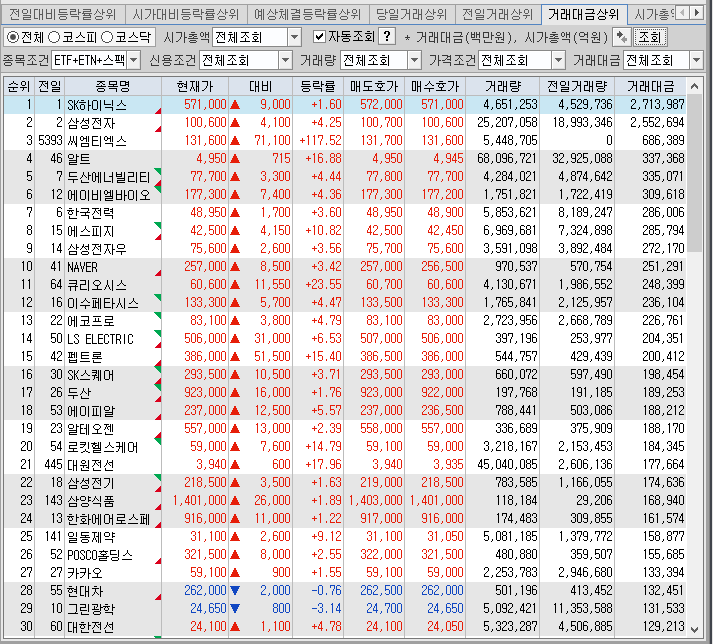Select the 에스피지 row
This screenshot has height=644, width=713.
(345, 231)
